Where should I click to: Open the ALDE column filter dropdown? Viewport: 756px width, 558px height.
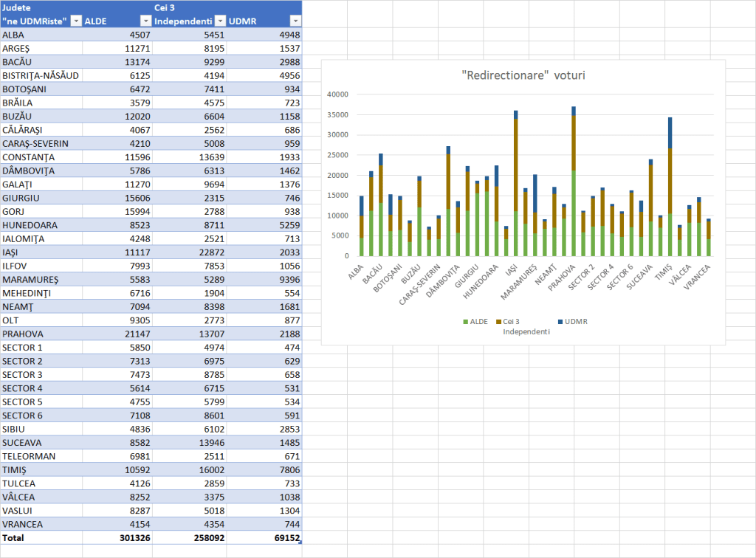tap(146, 21)
